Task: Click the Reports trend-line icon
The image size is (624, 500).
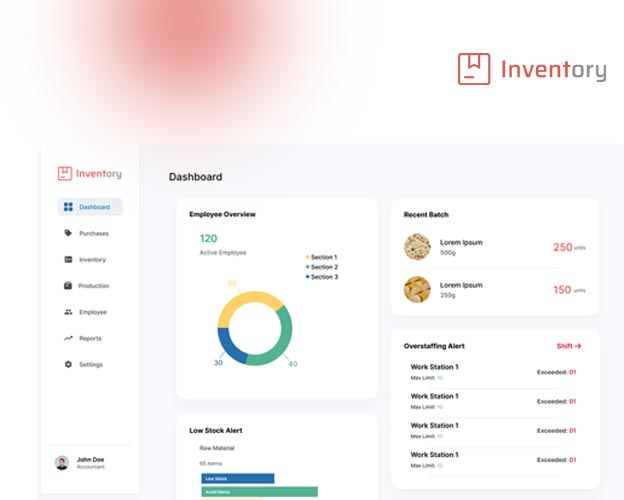Action: [68, 338]
